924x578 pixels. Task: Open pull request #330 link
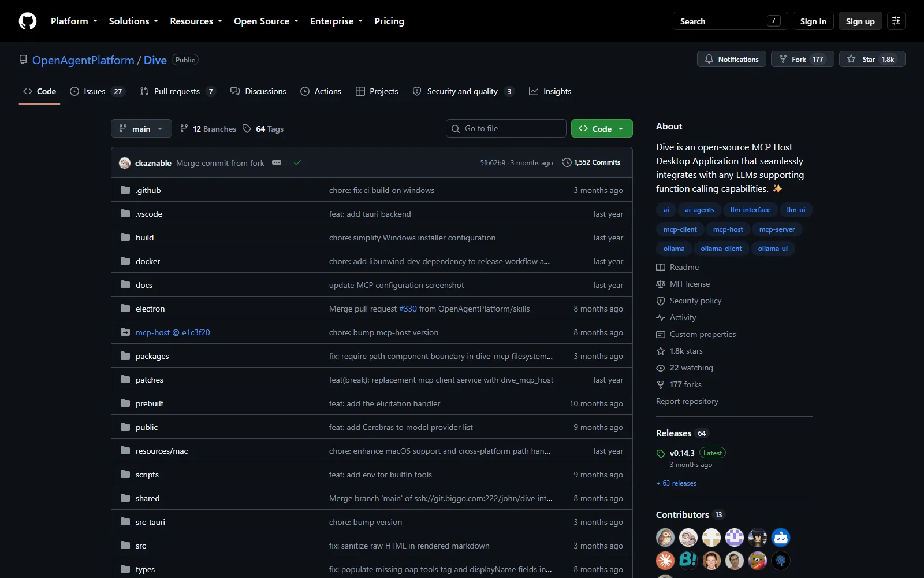point(408,309)
